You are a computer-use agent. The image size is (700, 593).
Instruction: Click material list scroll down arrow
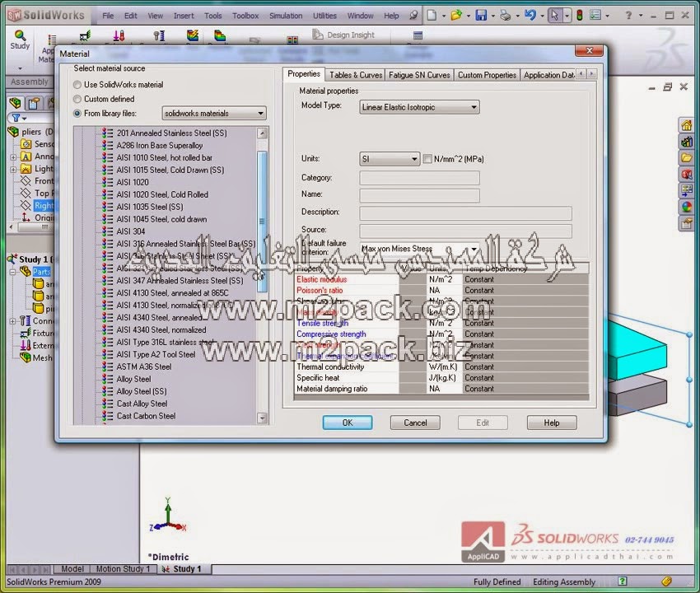262,418
